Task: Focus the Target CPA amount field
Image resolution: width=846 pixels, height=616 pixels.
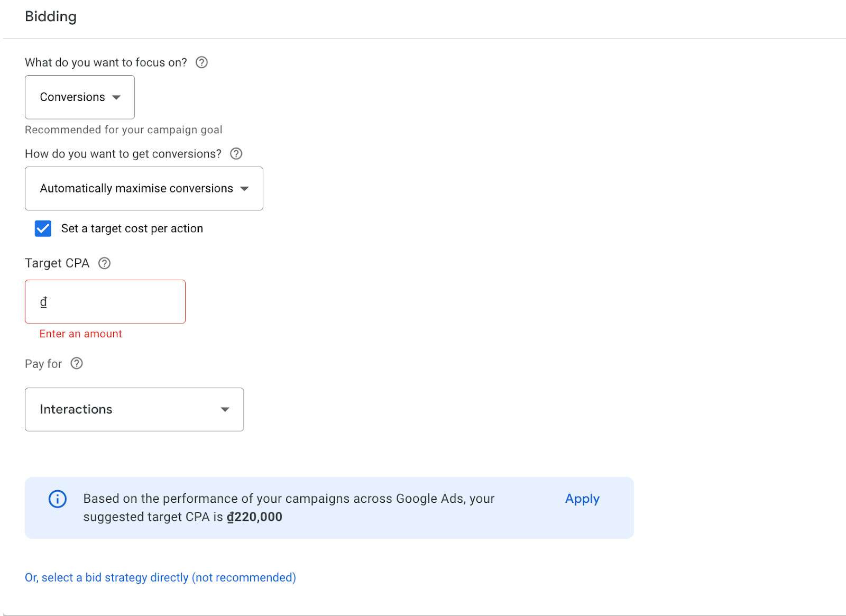Action: point(105,302)
